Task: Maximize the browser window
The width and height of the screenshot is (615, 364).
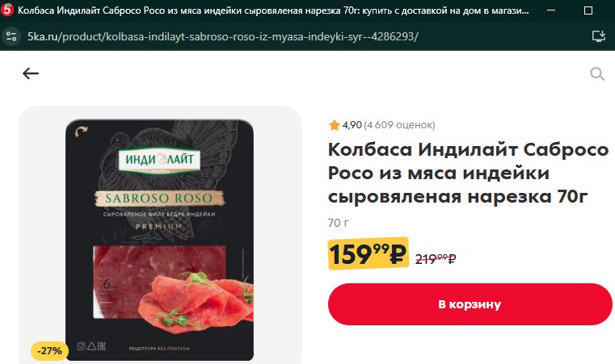Action: [x=588, y=10]
